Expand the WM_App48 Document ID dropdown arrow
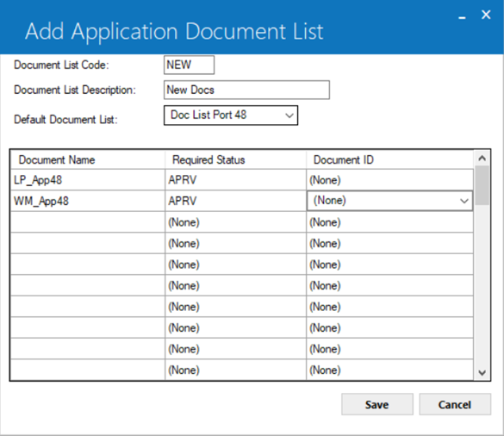This screenshot has height=436, width=504. coord(464,201)
